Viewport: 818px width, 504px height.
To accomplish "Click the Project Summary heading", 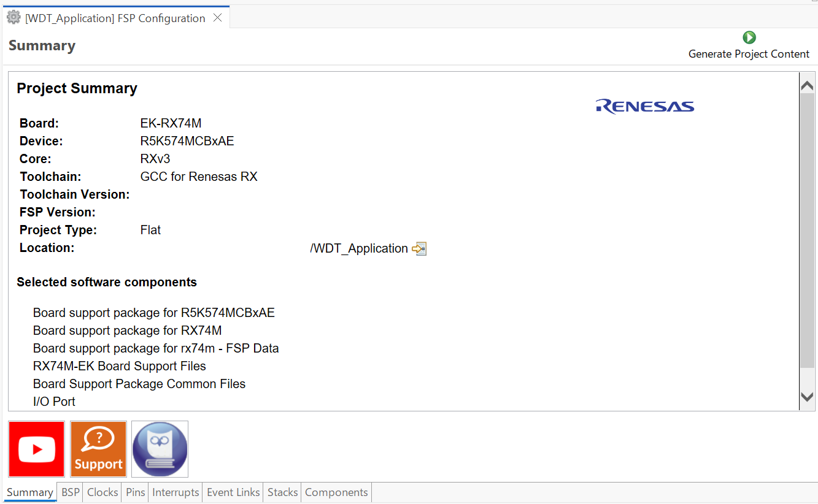I will point(77,88).
